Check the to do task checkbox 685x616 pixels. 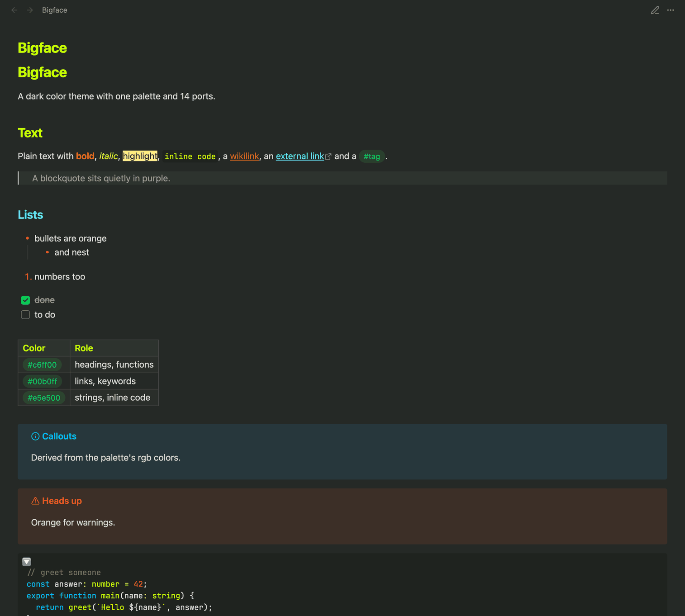25,315
